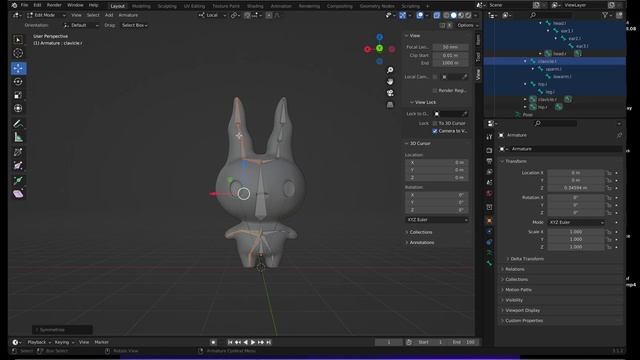This screenshot has height=360, width=640.
Task: Select the Extrude bone tool
Action: tap(18, 180)
